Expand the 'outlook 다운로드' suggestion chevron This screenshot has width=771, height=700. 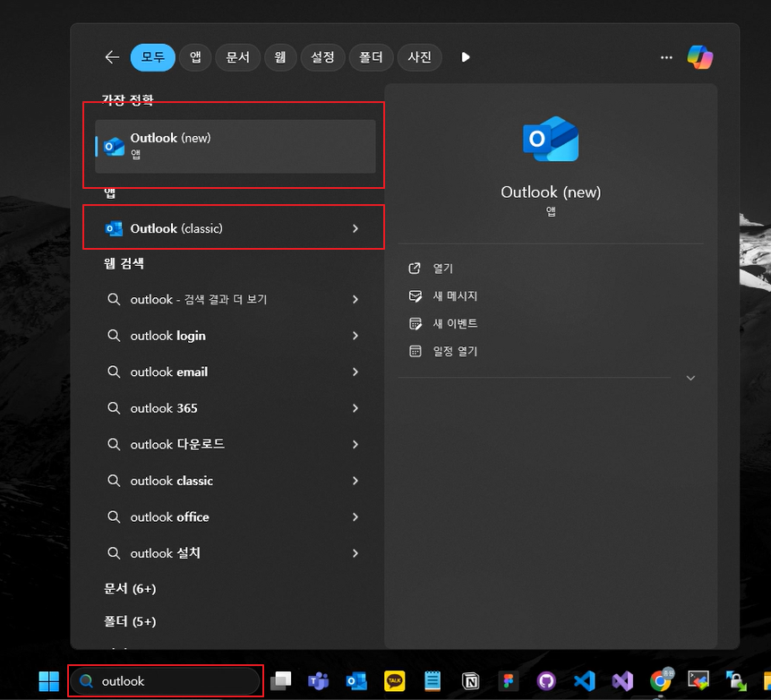point(356,444)
